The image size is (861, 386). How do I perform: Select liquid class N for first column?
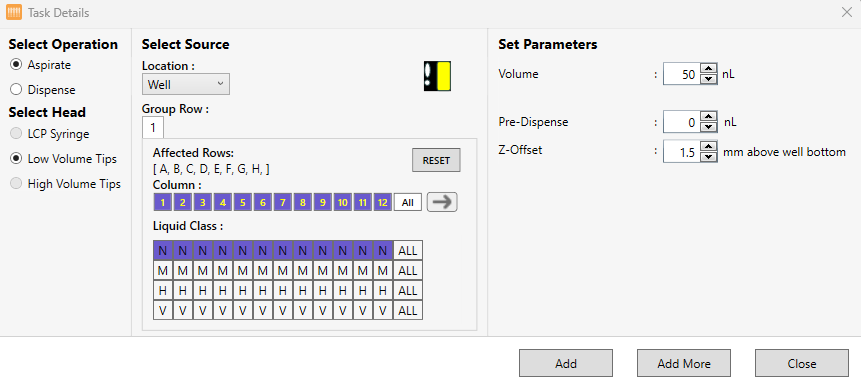point(163,250)
